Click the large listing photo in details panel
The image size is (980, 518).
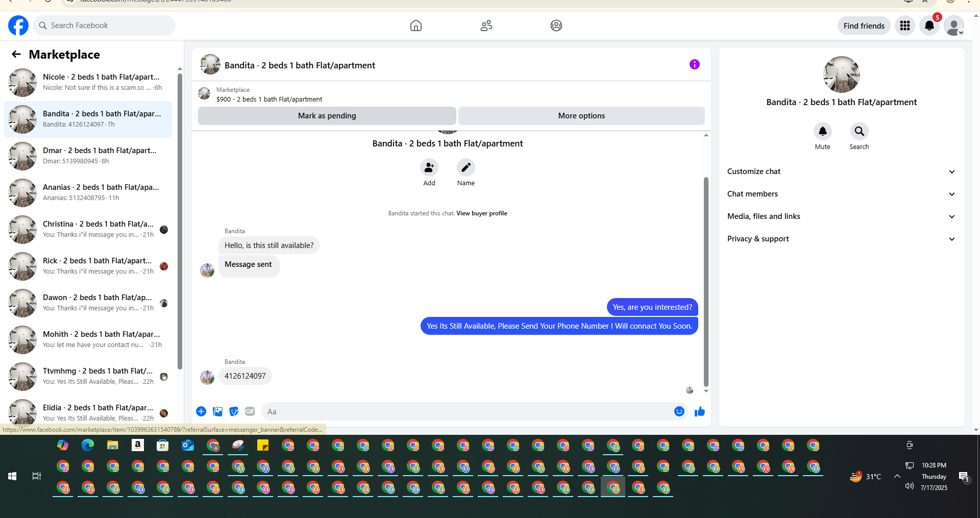[x=842, y=75]
